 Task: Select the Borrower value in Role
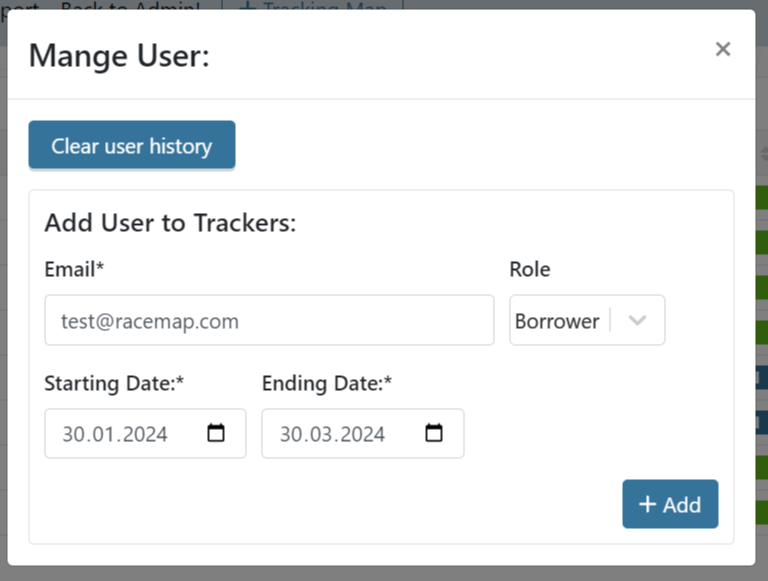pyautogui.click(x=557, y=321)
